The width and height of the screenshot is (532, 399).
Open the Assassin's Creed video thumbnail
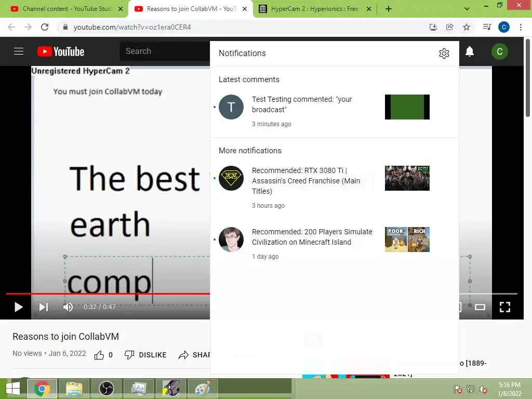[x=407, y=178]
